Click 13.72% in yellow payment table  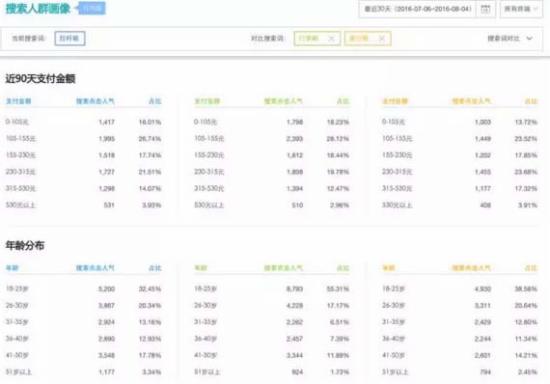point(526,122)
